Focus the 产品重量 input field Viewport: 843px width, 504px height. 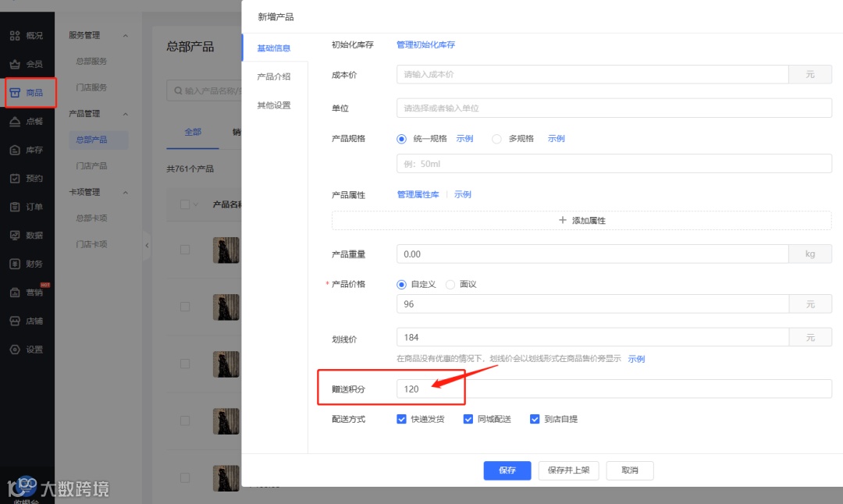pyautogui.click(x=592, y=254)
